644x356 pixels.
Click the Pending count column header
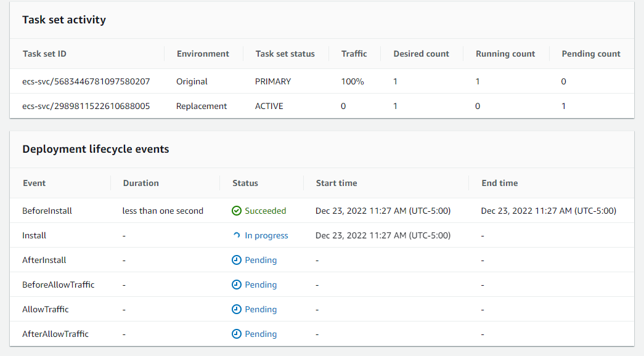591,54
